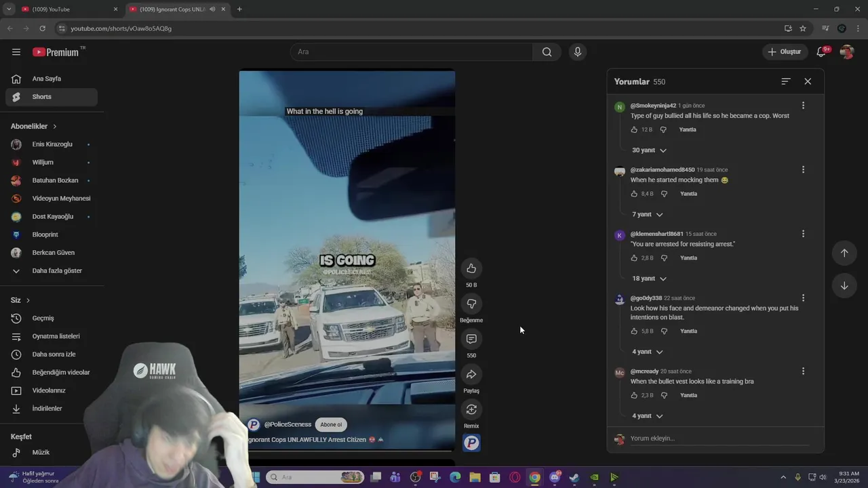Open the notifications bell
The image size is (868, 488).
point(821,52)
